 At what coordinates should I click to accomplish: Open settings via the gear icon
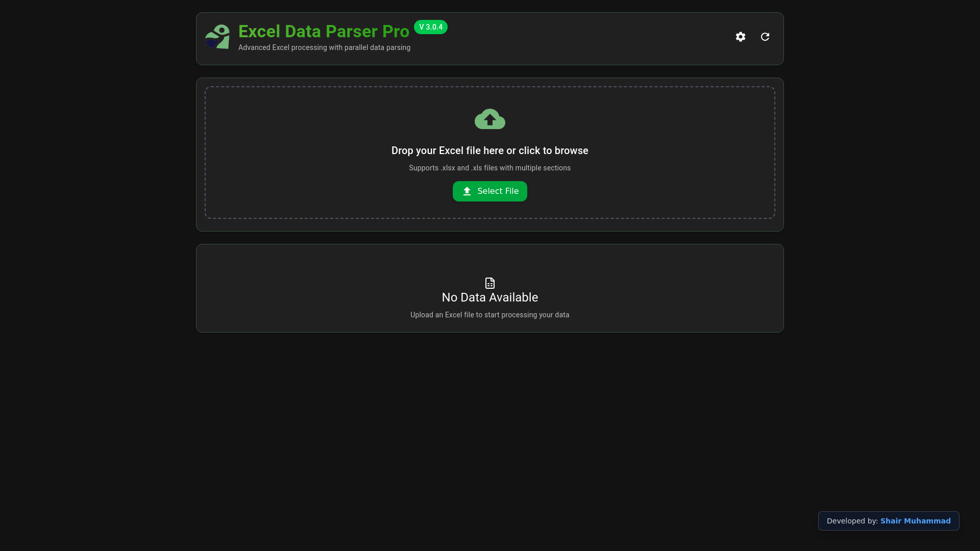741,37
